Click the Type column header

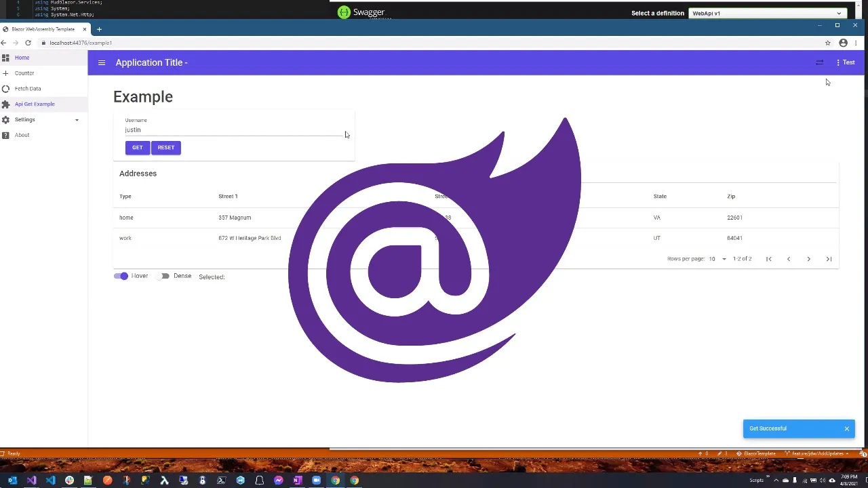click(x=125, y=197)
